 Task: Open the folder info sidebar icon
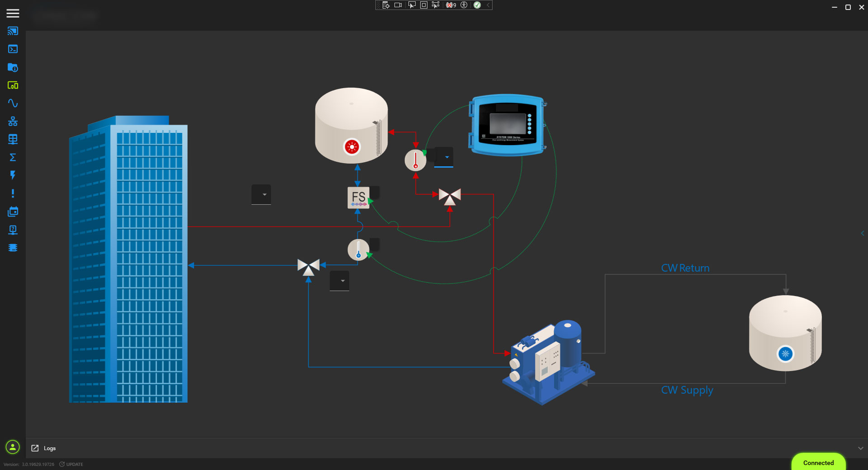coord(13,67)
